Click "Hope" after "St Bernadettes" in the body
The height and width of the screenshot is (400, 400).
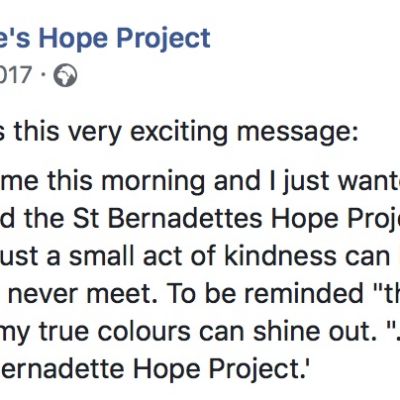300,221
